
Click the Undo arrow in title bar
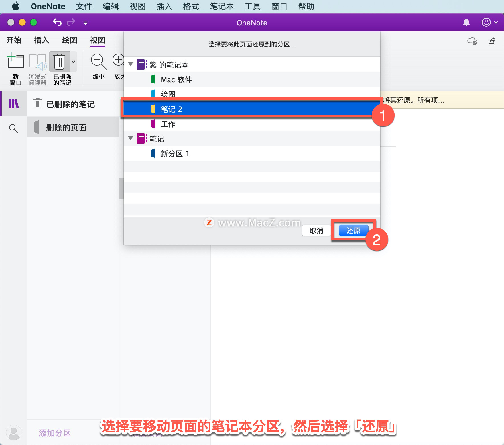pyautogui.click(x=57, y=22)
